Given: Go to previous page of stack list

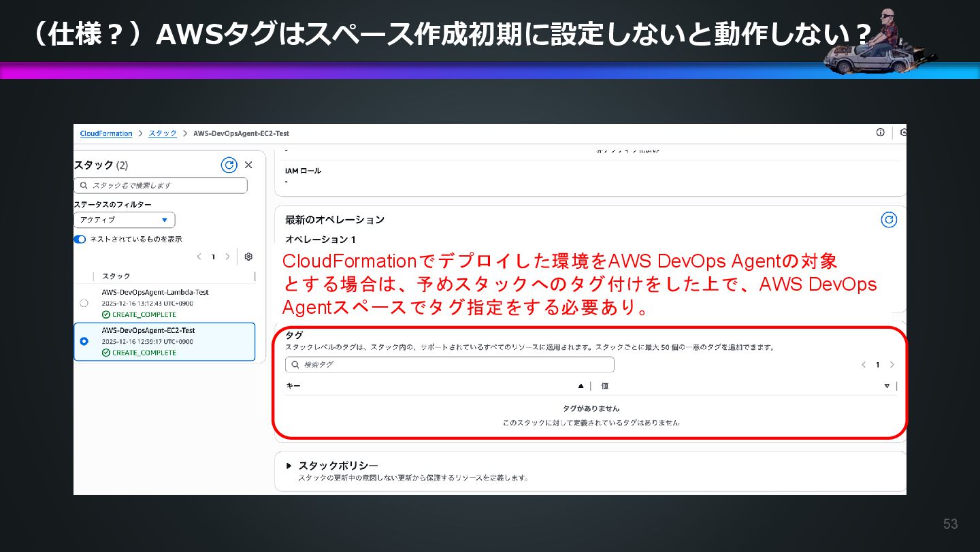Looking at the screenshot, I should pyautogui.click(x=199, y=257).
